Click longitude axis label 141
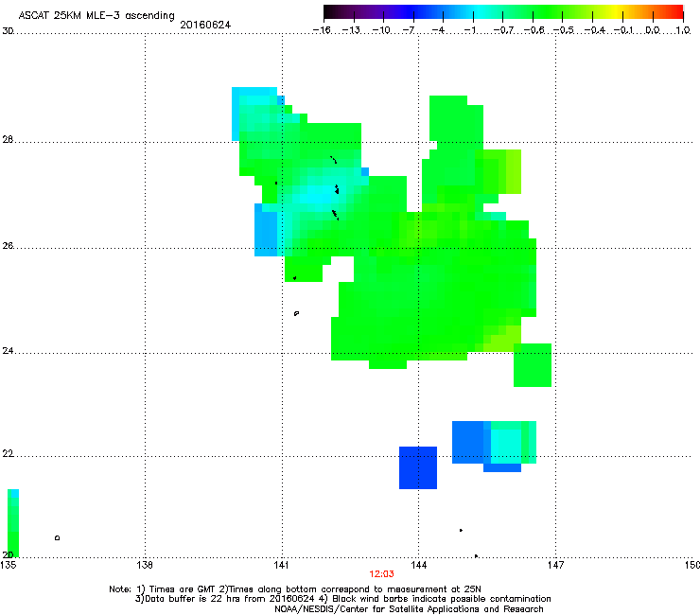Screen dimensions: 700x615 click(x=281, y=565)
